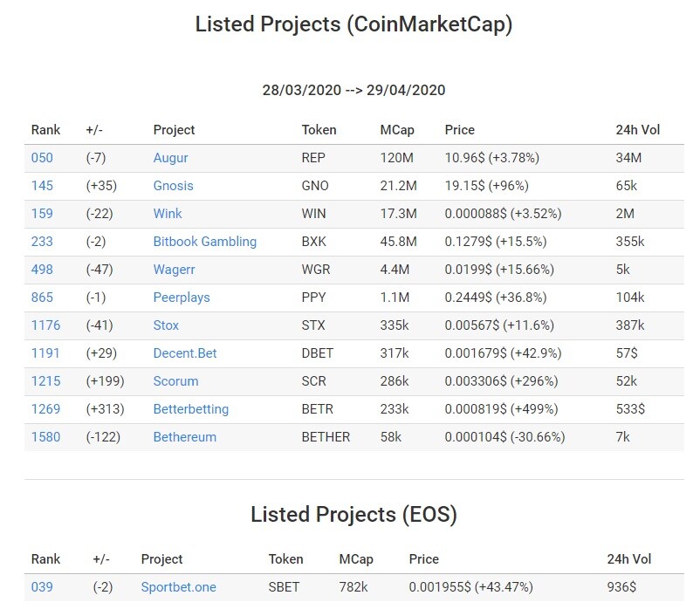Click rank link 1269

(x=45, y=409)
